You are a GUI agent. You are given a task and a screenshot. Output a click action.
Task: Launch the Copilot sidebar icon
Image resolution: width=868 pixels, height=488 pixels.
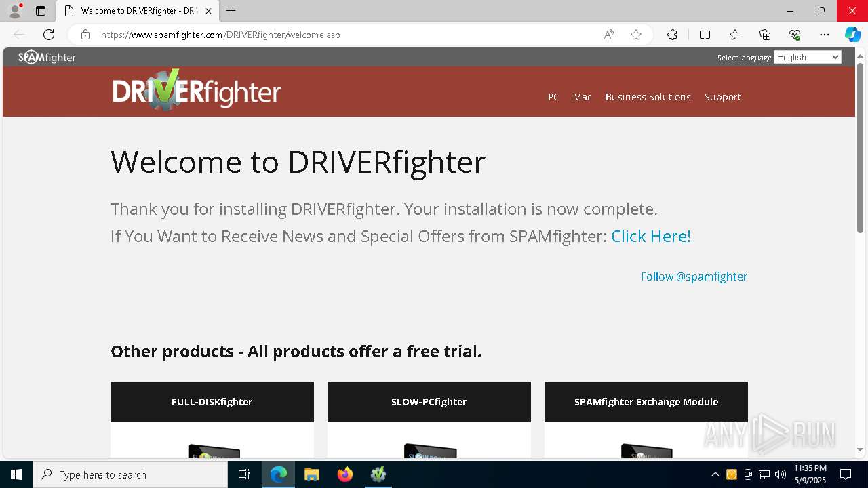click(852, 35)
